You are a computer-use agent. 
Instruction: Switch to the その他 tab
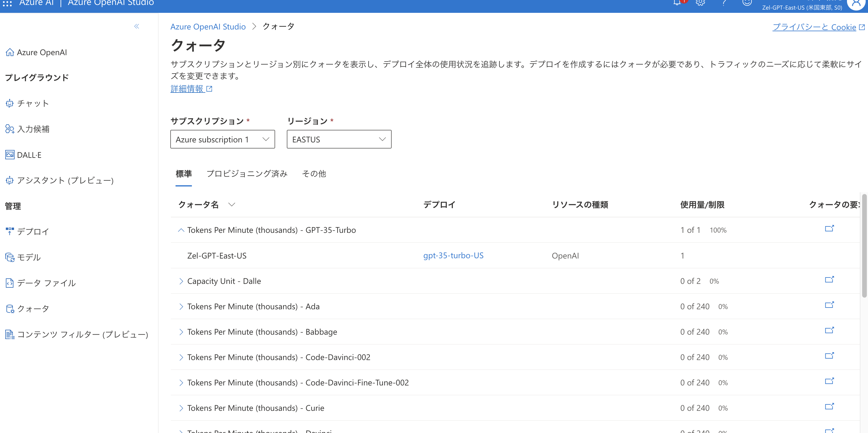point(314,174)
